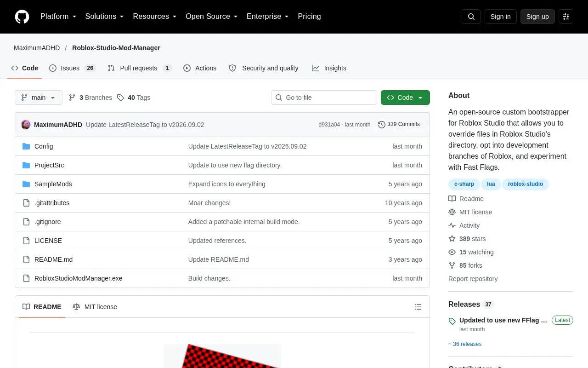Open the README outline list icon
The image size is (588, 368).
(418, 307)
